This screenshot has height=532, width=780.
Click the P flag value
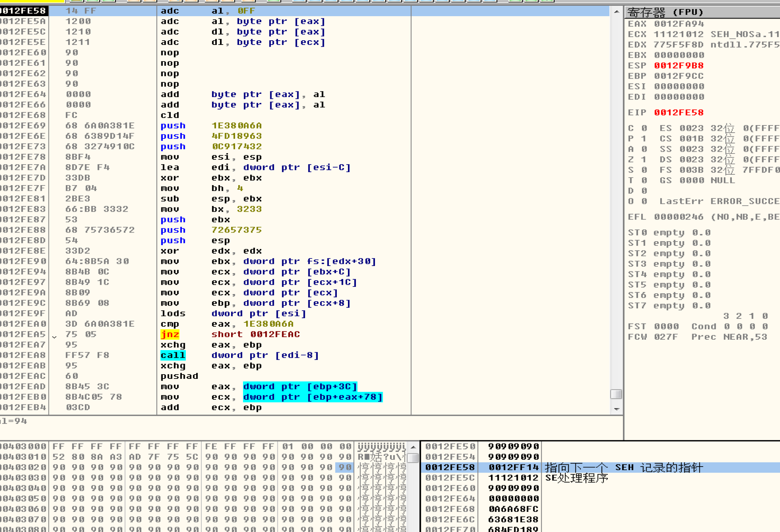(644, 138)
